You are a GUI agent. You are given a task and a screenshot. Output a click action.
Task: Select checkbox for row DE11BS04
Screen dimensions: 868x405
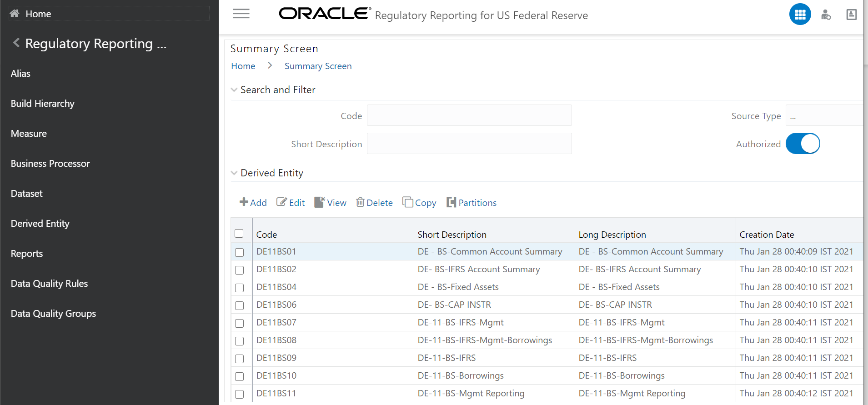tap(240, 288)
